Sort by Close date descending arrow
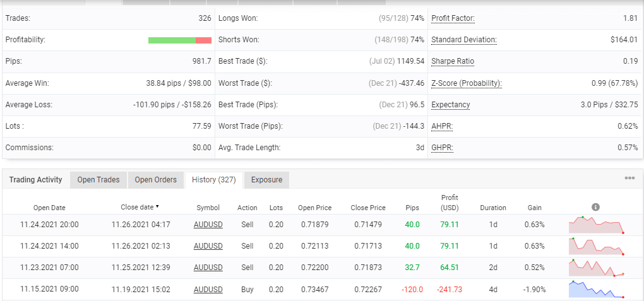This screenshot has height=301, width=644. tap(157, 206)
